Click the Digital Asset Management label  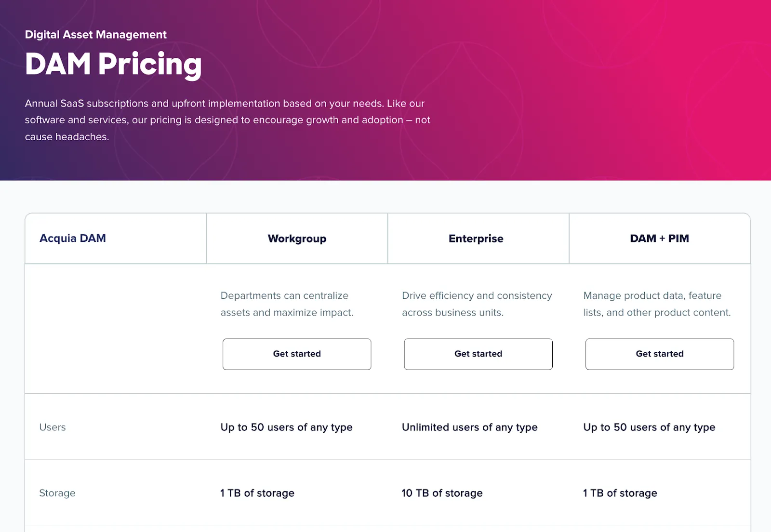tap(95, 34)
